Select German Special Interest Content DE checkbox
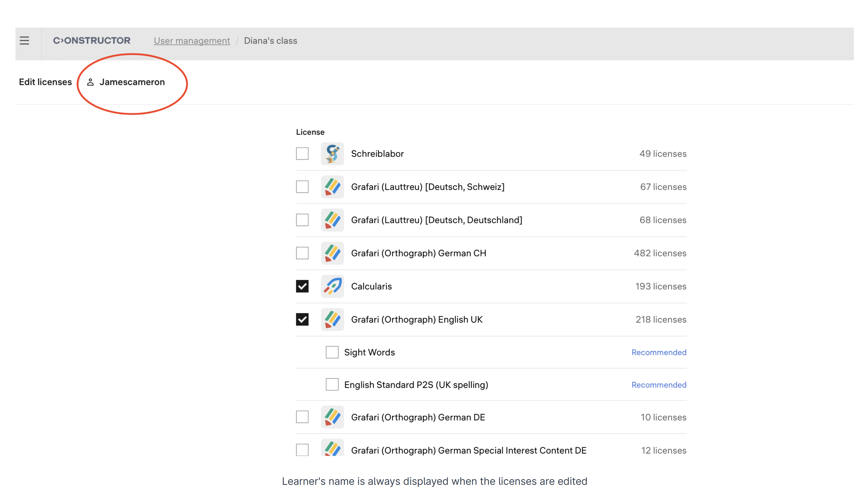 (x=302, y=450)
